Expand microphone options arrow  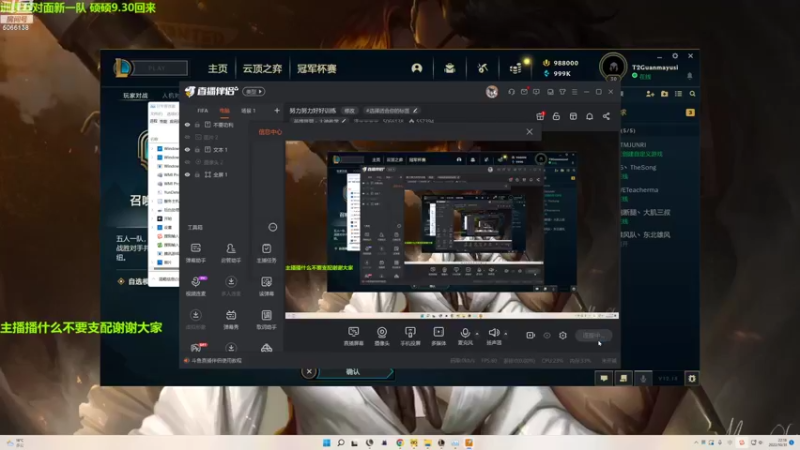(x=477, y=334)
